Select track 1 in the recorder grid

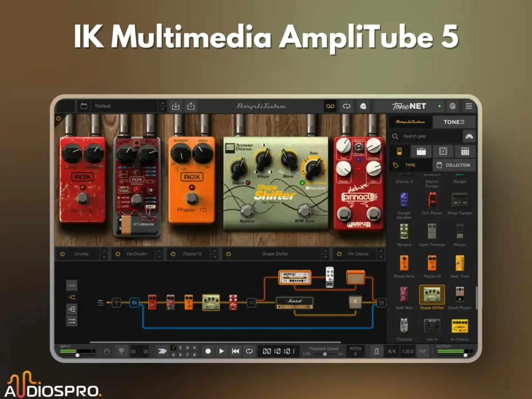pyautogui.click(x=173, y=348)
